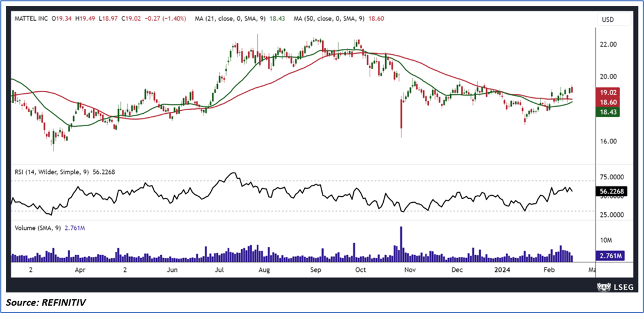Click the Dec label on time axis
644x313 pixels.
point(457,270)
